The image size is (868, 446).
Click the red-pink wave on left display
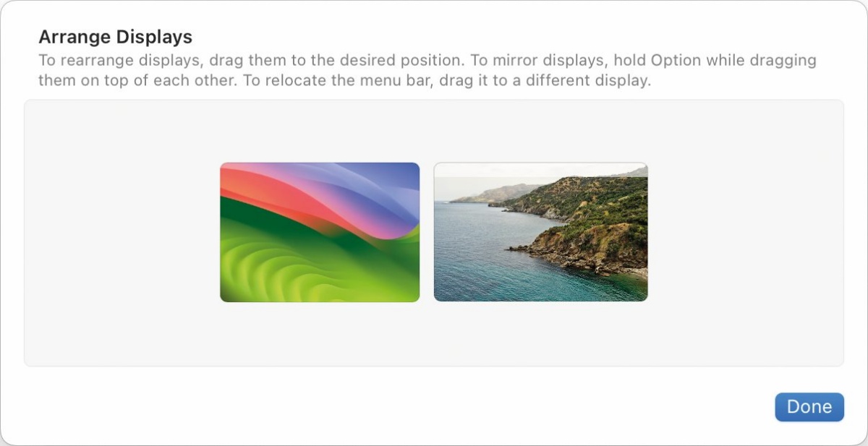[282, 195]
